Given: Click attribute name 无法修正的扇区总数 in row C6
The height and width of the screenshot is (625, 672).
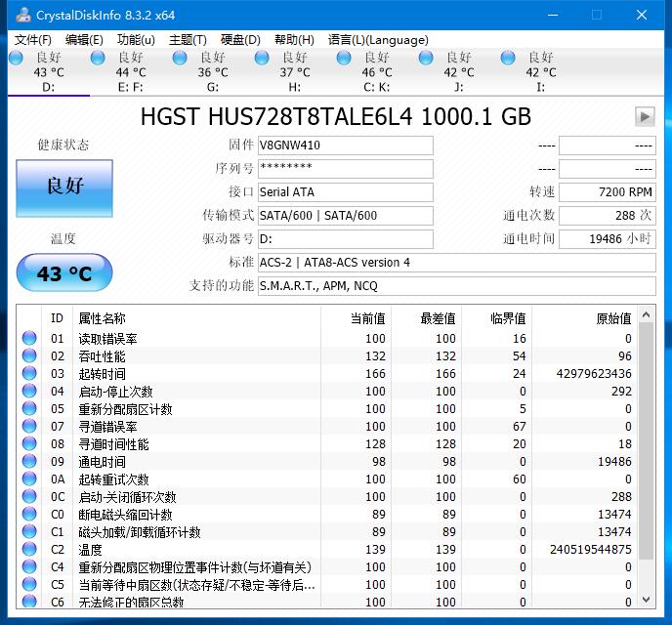Looking at the screenshot, I should point(131,602).
